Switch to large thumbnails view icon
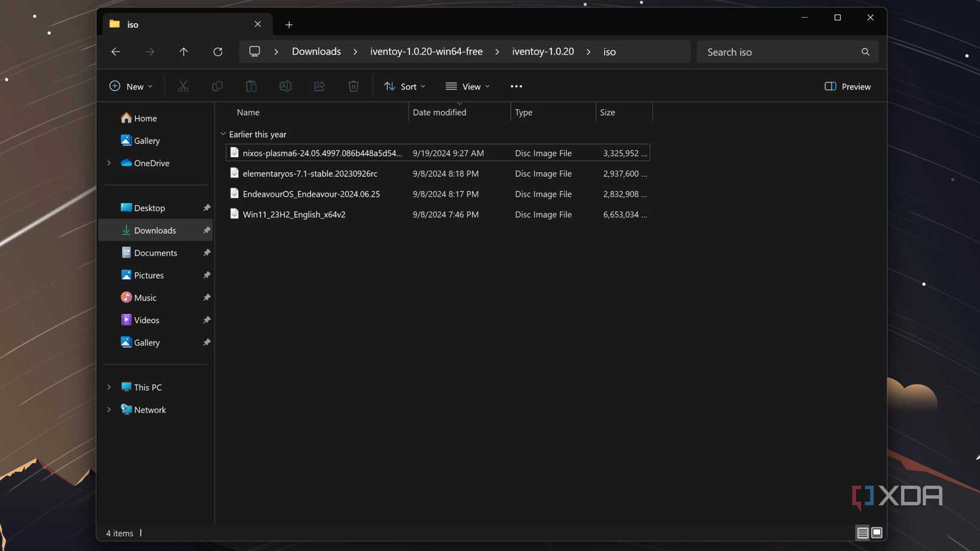The height and width of the screenshot is (551, 980). 877,533
